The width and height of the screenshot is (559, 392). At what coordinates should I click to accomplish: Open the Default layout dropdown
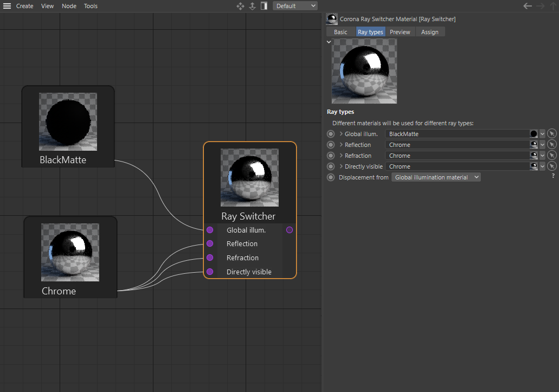click(x=295, y=6)
